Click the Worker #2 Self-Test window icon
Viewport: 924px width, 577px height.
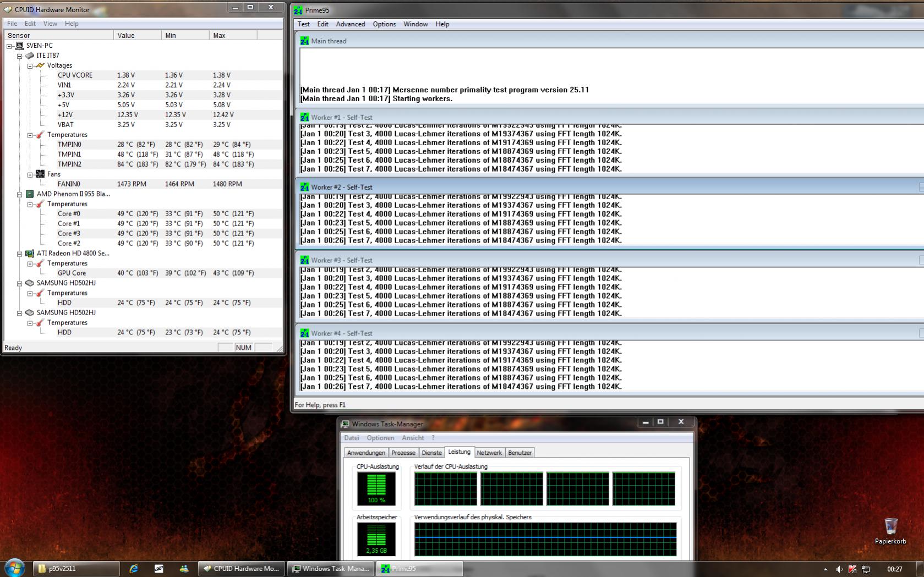click(304, 187)
